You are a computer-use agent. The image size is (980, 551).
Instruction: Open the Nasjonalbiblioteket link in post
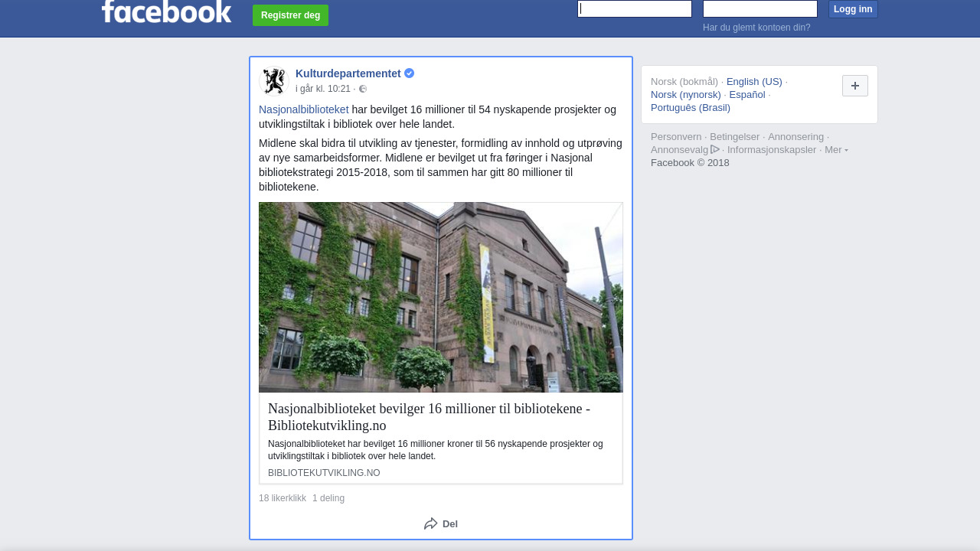point(304,109)
